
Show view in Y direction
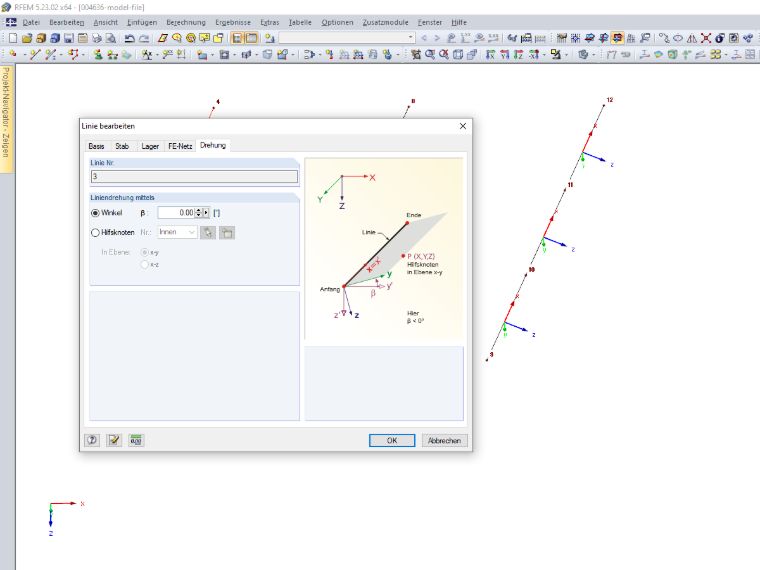pos(504,54)
